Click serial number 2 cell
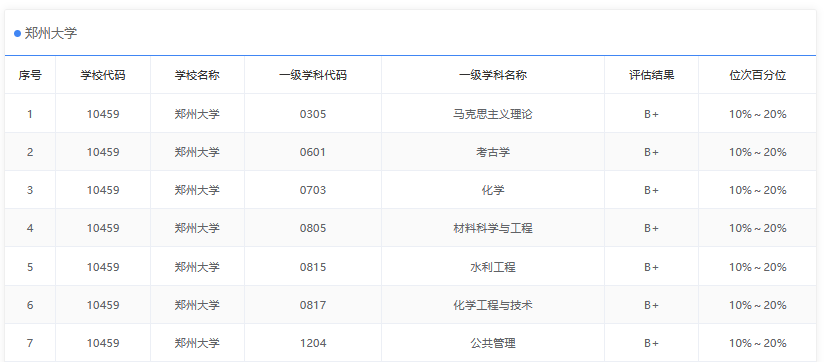 pos(30,152)
